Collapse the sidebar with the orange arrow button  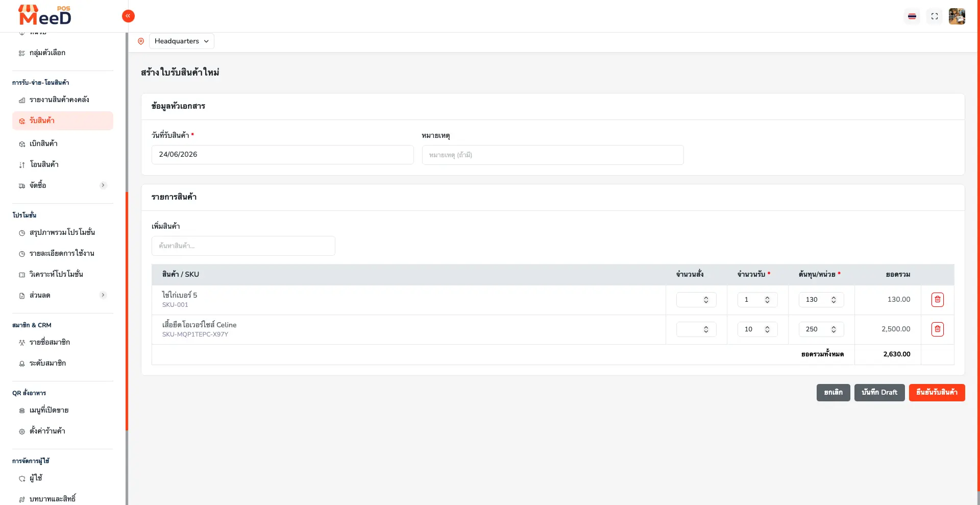coord(128,16)
